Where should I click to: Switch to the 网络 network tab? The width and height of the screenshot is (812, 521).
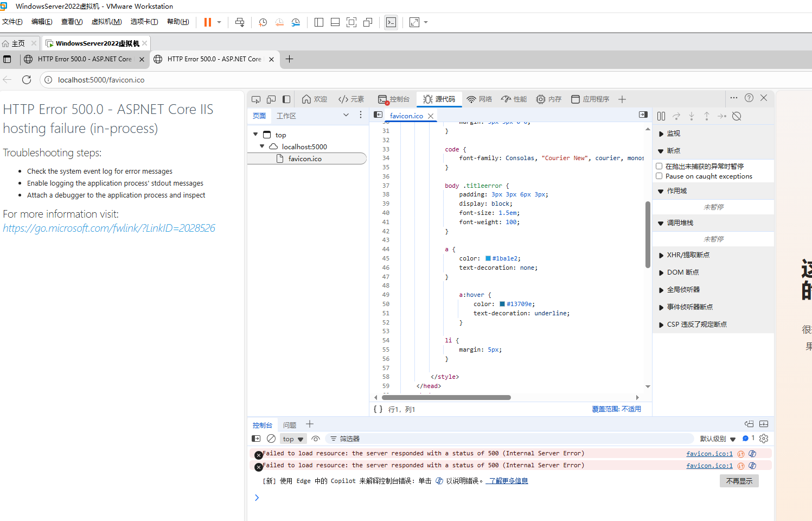(479, 99)
